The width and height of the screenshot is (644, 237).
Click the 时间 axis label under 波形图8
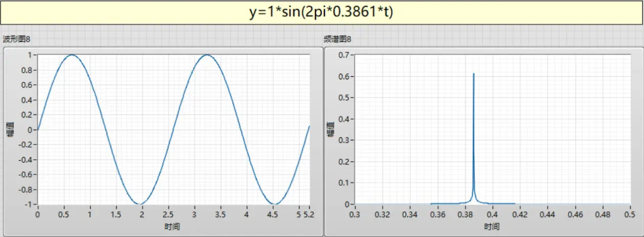(173, 226)
